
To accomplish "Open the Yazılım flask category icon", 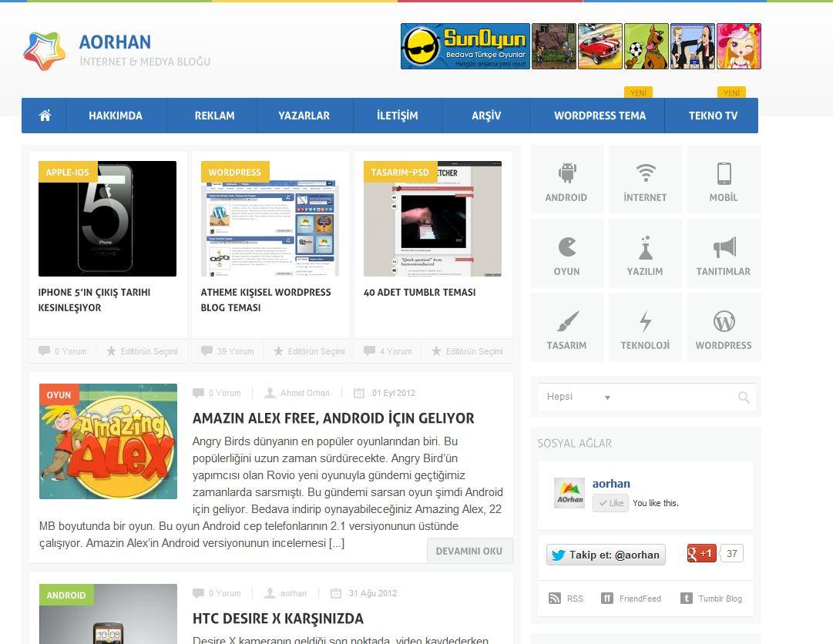I will click(646, 247).
